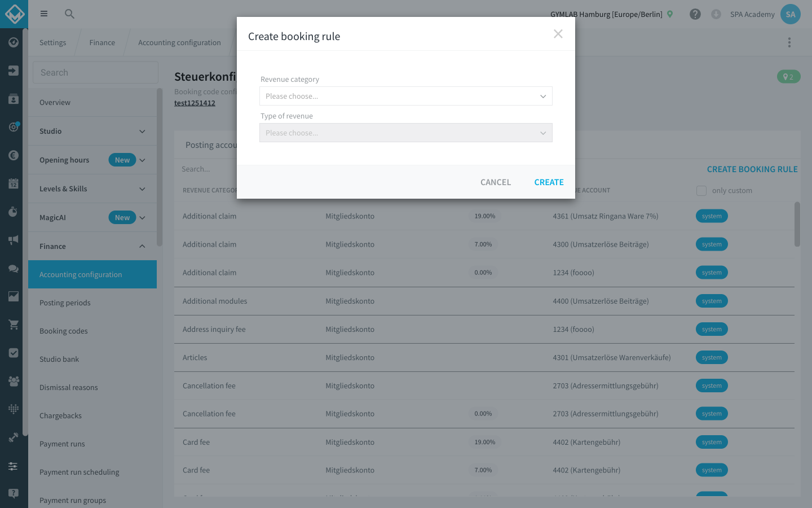Click the SA user avatar
The image size is (812, 508).
pyautogui.click(x=791, y=14)
